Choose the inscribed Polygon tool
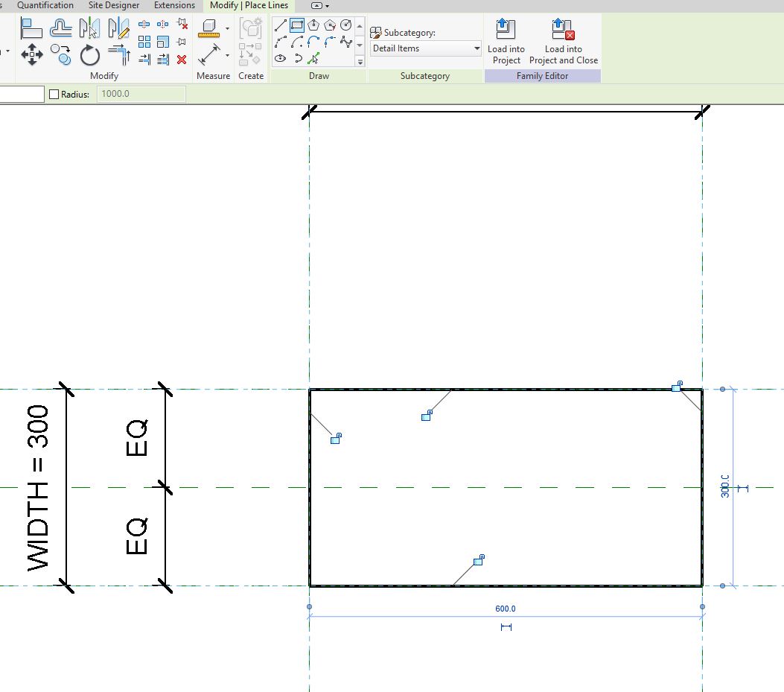The height and width of the screenshot is (692, 784). click(313, 24)
